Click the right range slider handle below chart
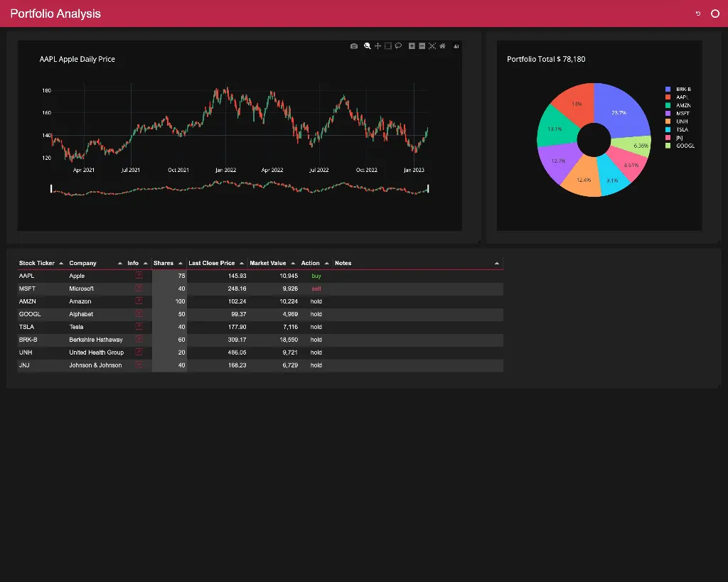Screen dimensions: 728x582 [x=428, y=188]
